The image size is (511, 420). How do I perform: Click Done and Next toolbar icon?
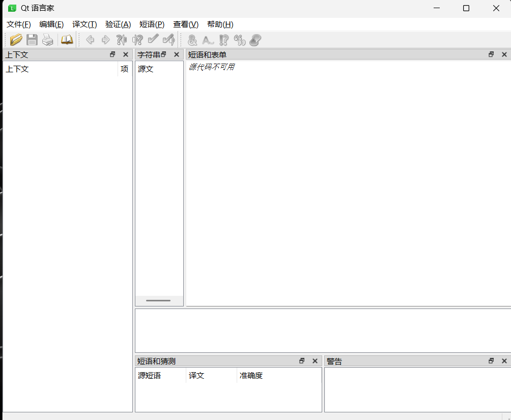[169, 40]
